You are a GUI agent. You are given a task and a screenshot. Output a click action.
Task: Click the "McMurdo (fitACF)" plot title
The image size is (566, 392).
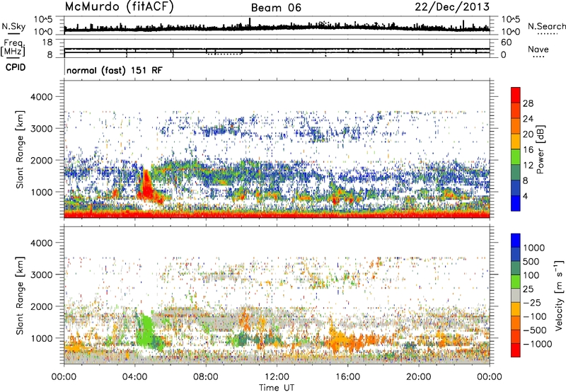pyautogui.click(x=119, y=7)
